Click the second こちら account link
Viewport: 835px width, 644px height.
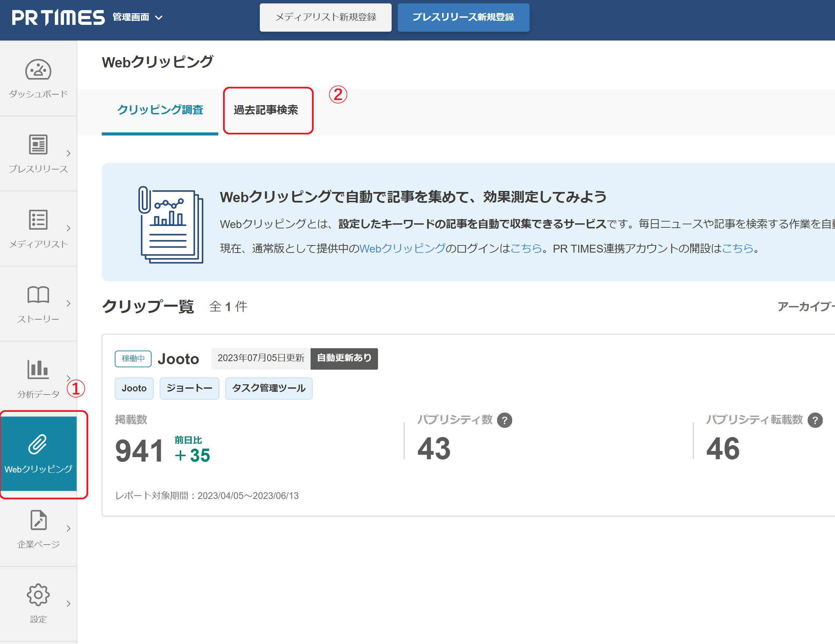737,248
